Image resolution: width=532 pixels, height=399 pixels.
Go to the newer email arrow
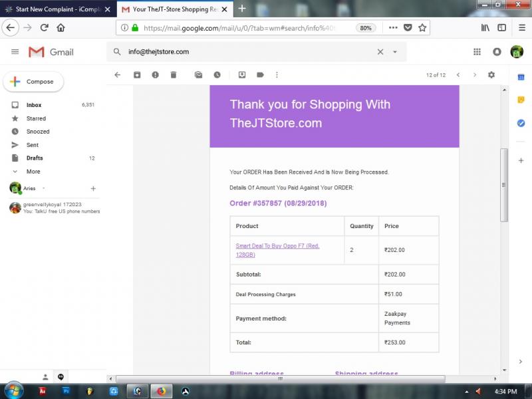458,74
